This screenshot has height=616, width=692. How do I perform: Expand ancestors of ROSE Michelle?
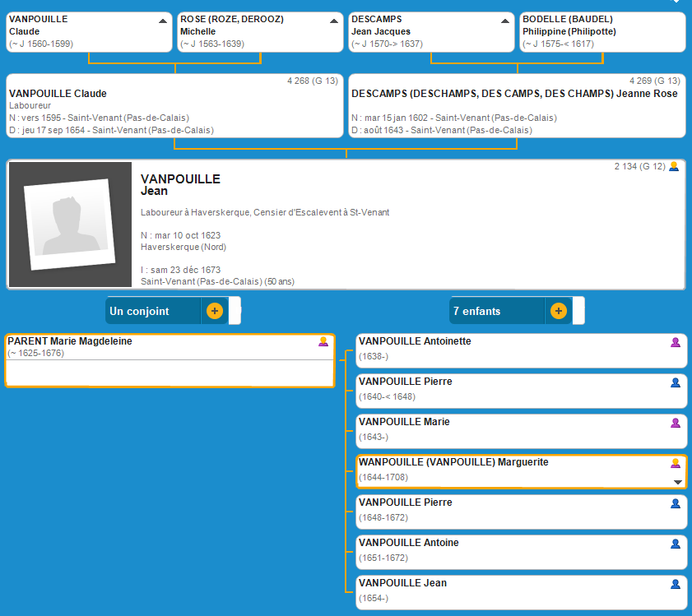(x=333, y=21)
